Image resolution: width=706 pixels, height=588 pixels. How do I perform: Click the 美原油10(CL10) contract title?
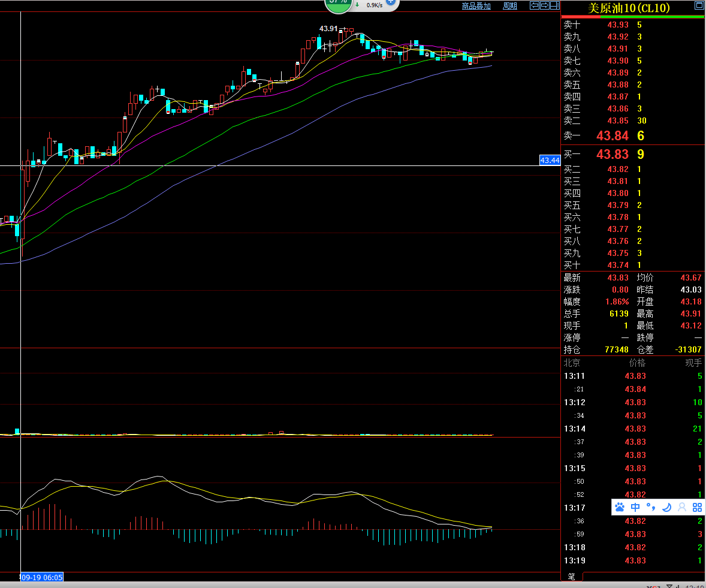(x=628, y=8)
